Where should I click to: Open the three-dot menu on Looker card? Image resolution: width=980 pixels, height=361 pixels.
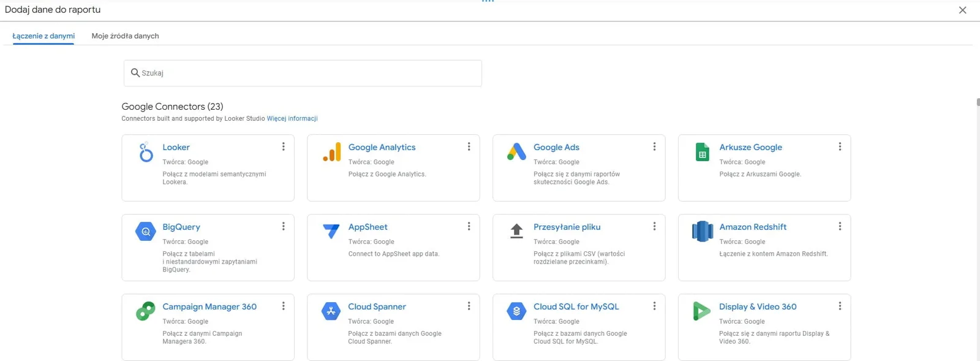tap(283, 146)
